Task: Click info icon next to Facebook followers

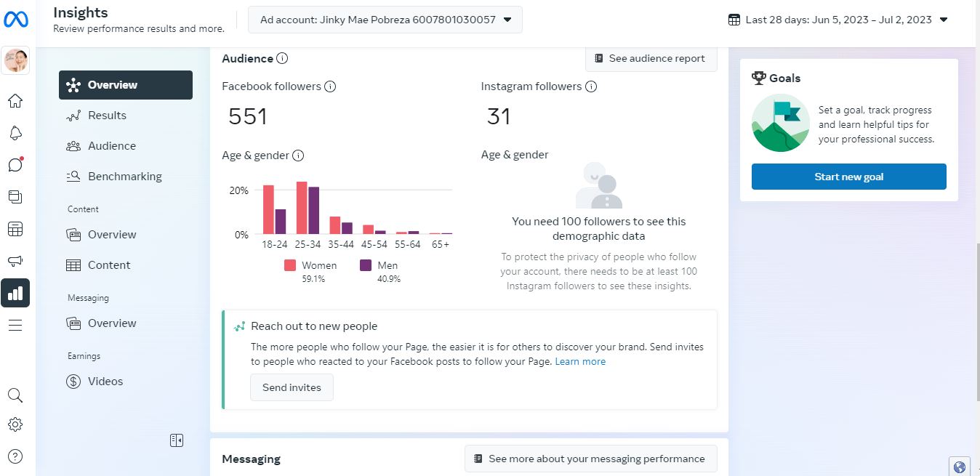Action: pyautogui.click(x=330, y=86)
